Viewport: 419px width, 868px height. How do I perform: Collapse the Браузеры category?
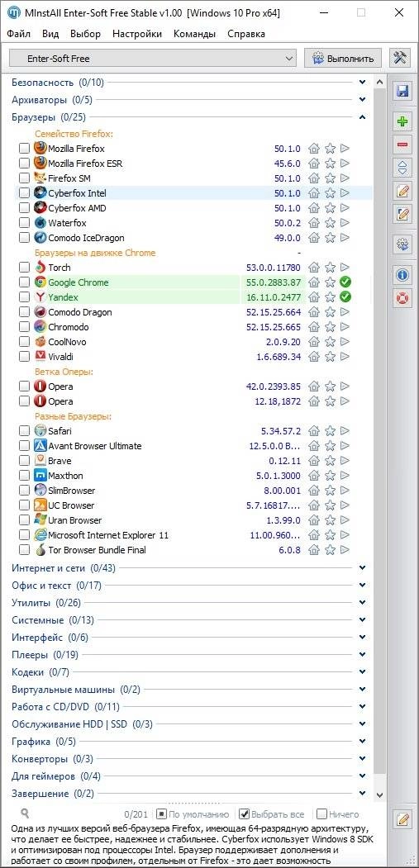point(363,116)
